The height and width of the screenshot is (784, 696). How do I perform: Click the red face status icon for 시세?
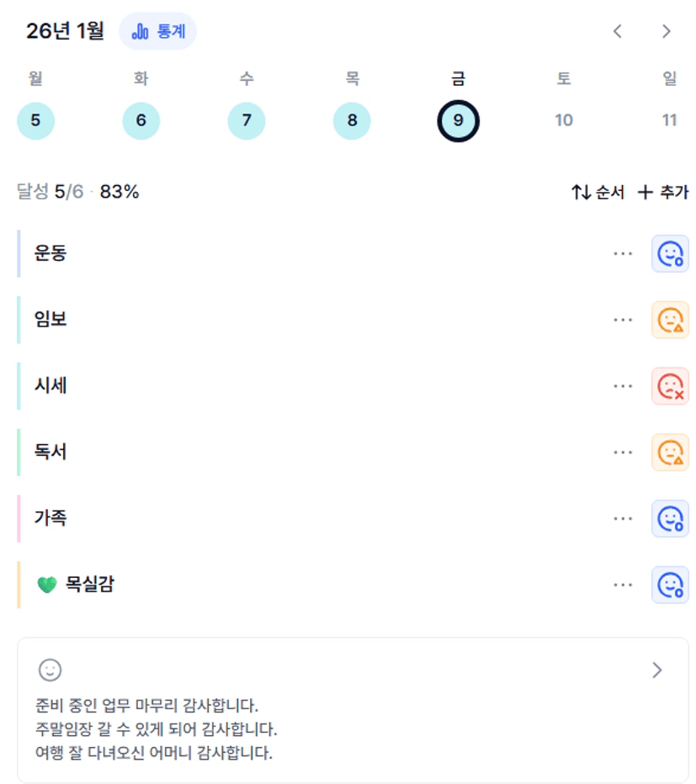tap(670, 386)
